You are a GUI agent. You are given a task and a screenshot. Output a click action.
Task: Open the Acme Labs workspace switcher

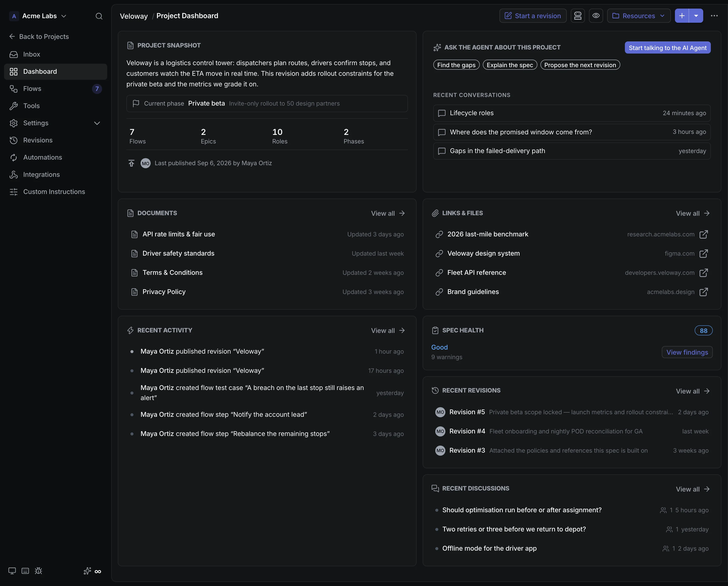click(38, 16)
